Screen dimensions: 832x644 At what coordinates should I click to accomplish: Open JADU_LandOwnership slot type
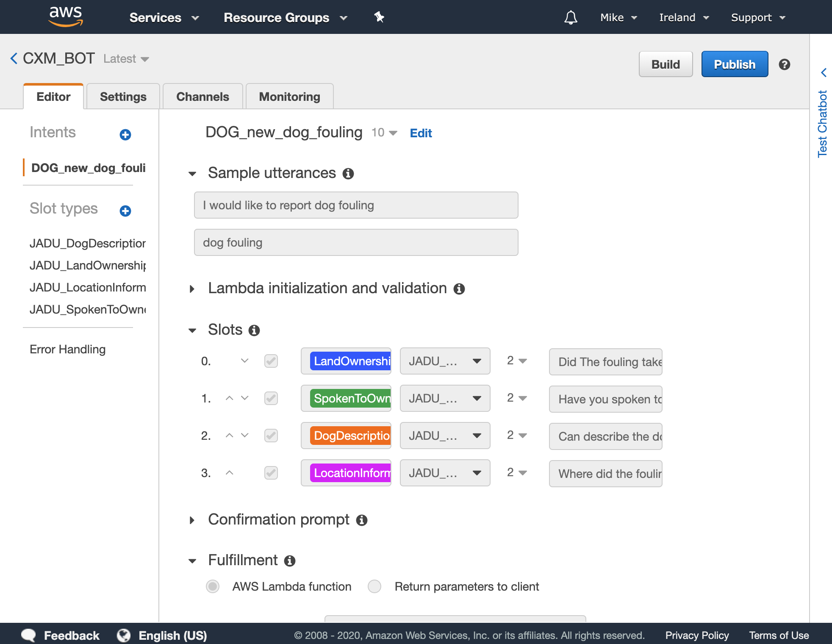pyautogui.click(x=88, y=265)
